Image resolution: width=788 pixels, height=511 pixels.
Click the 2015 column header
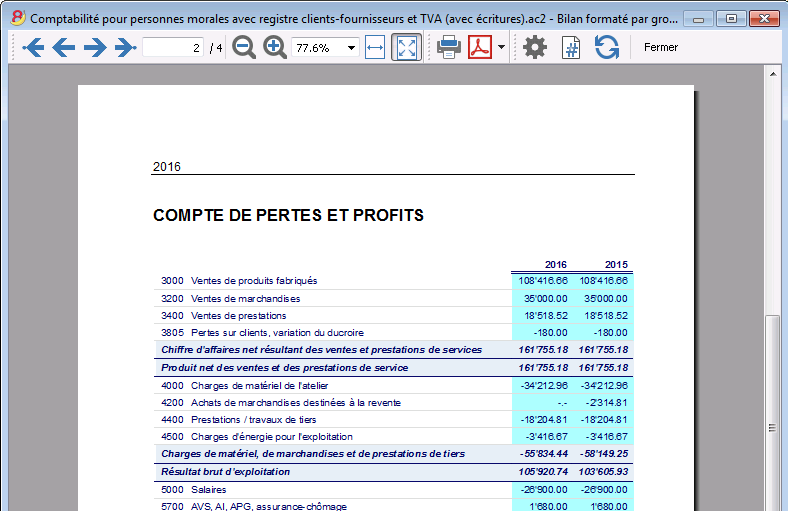tap(616, 264)
